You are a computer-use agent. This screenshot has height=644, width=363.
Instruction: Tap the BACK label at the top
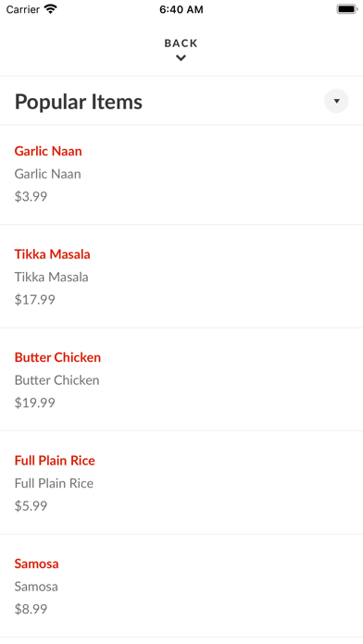click(x=181, y=43)
